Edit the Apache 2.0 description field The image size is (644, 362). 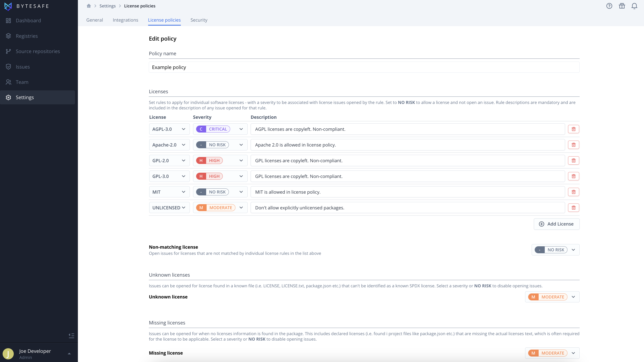tap(408, 145)
